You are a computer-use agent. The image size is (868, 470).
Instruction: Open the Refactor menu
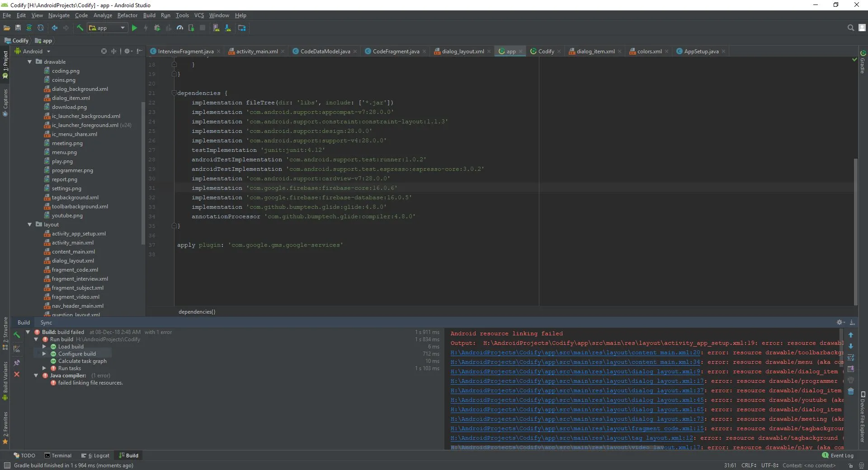pos(127,15)
